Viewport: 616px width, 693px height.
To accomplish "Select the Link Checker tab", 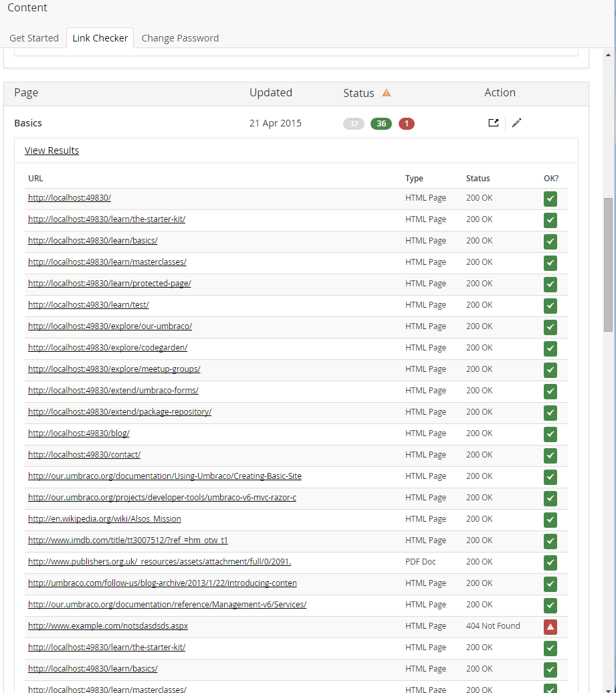I will coord(100,38).
